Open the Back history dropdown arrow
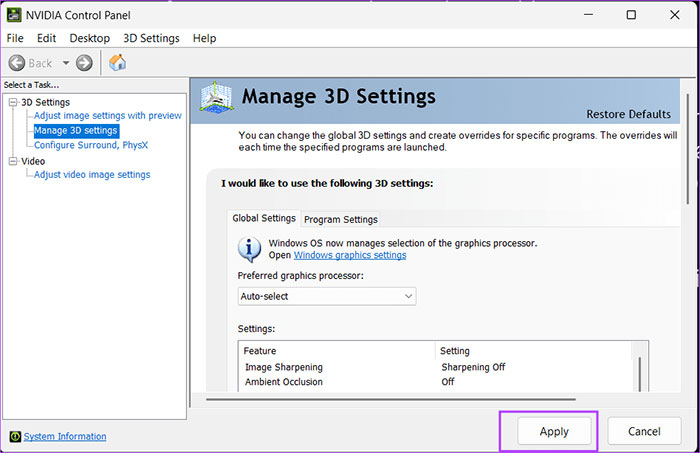700x453 pixels. (66, 63)
